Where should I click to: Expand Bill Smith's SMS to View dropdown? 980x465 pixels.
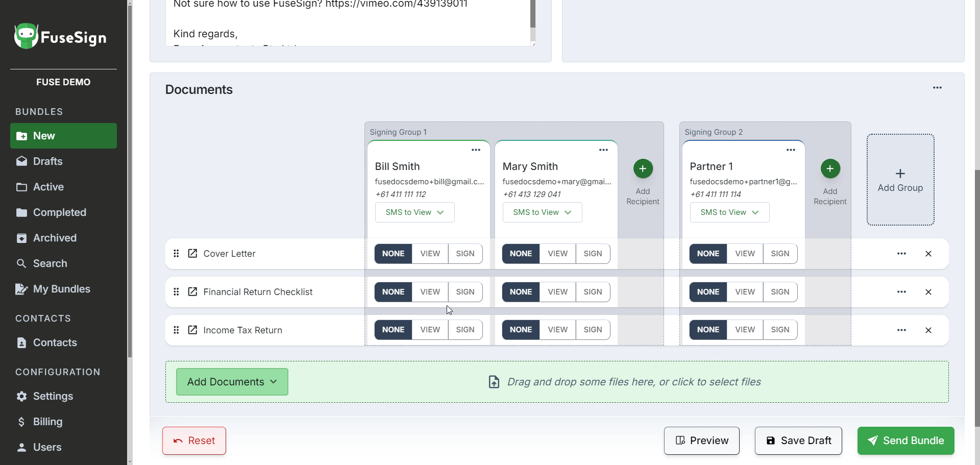click(414, 212)
